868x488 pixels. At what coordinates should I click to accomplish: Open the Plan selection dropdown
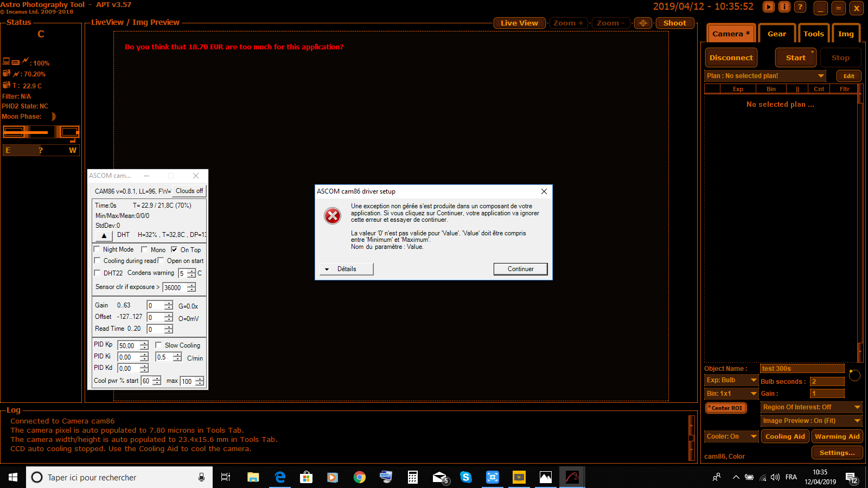click(765, 76)
